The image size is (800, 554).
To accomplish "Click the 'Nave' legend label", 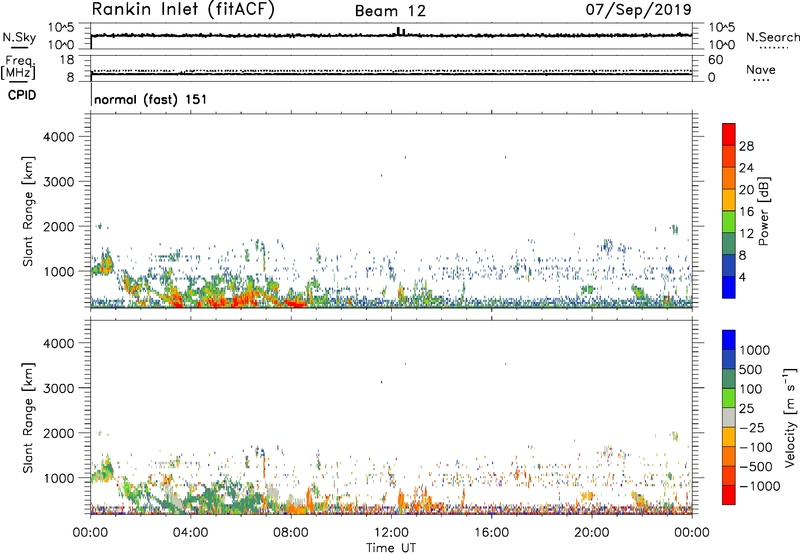I will 761,70.
